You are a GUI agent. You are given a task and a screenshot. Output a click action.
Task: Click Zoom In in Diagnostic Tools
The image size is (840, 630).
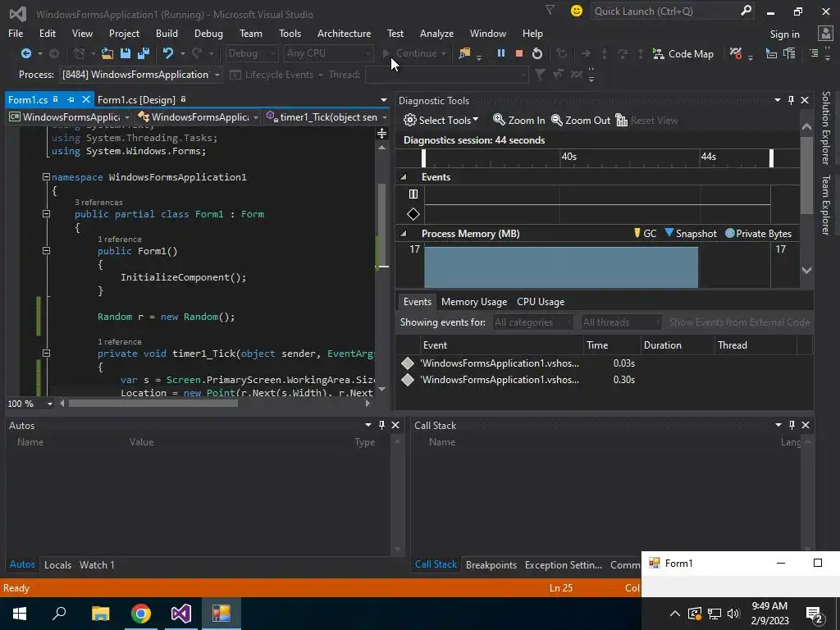[518, 120]
